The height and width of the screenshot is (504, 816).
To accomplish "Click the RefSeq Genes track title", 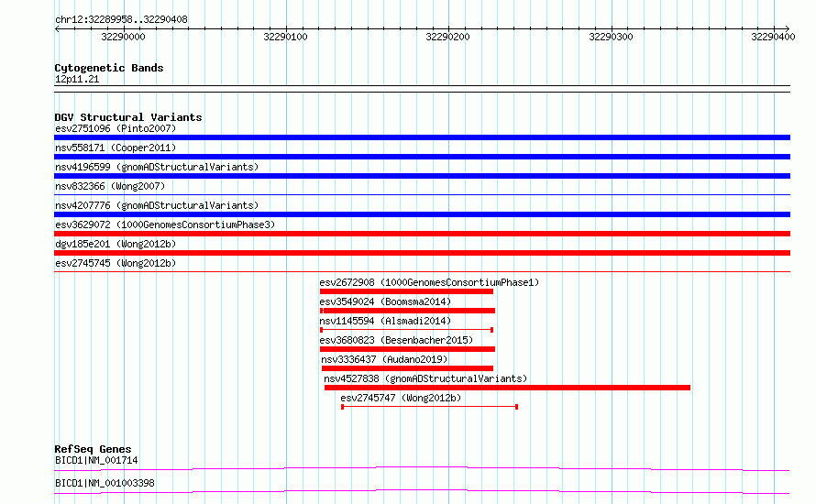I will (93, 449).
